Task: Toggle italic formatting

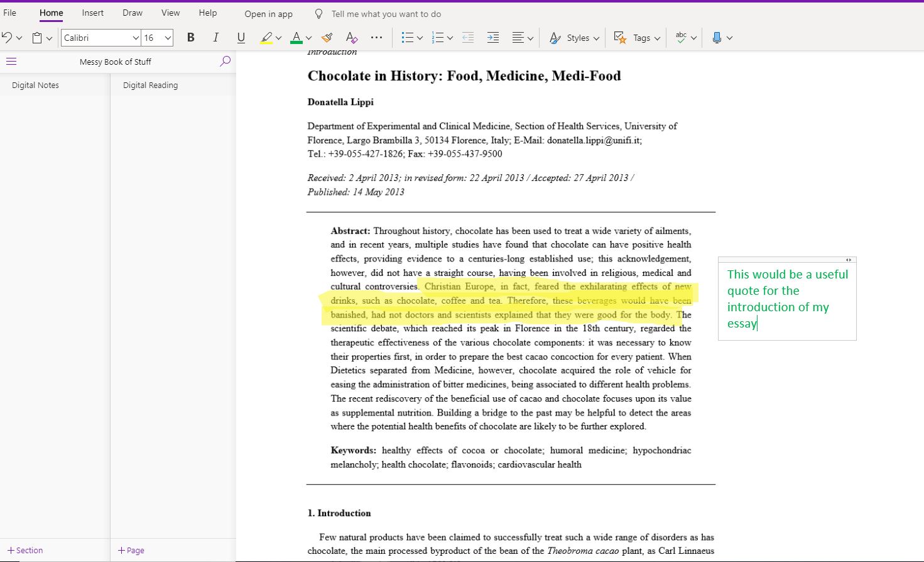Action: [216, 38]
